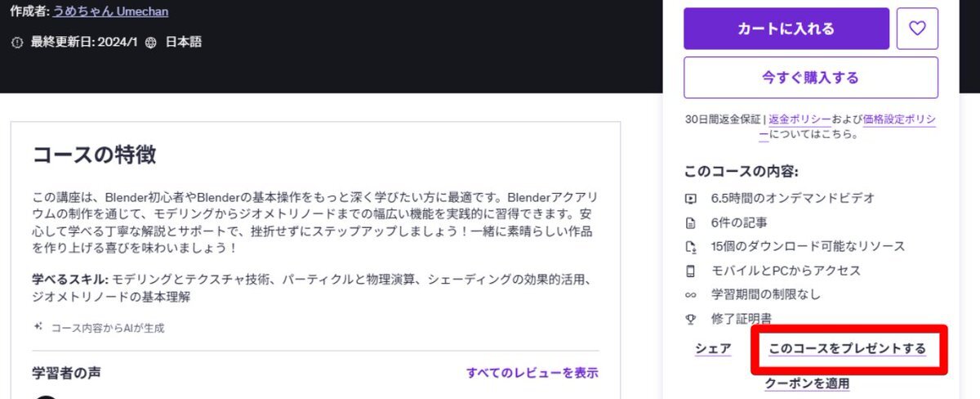Click モバイルとPCからアクセス text

pos(786,271)
